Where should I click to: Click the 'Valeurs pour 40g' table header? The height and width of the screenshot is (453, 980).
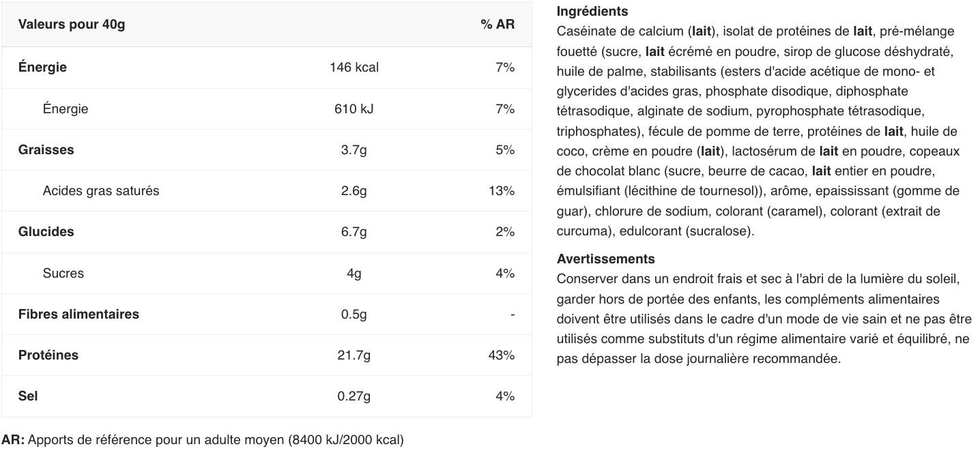click(72, 25)
